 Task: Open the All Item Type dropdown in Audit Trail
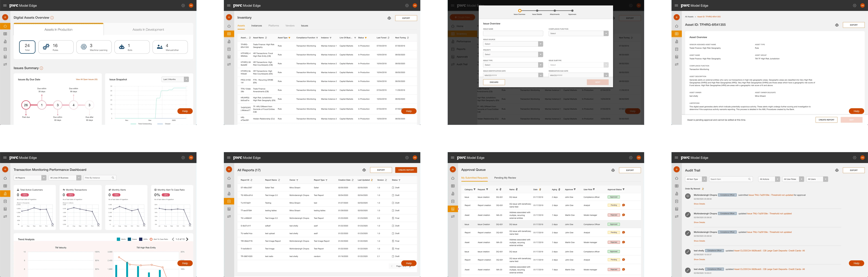pos(696,179)
